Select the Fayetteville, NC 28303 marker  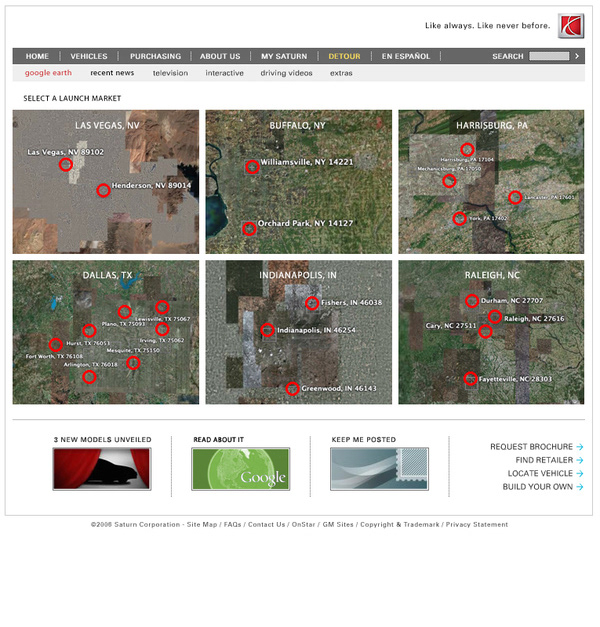click(x=470, y=379)
